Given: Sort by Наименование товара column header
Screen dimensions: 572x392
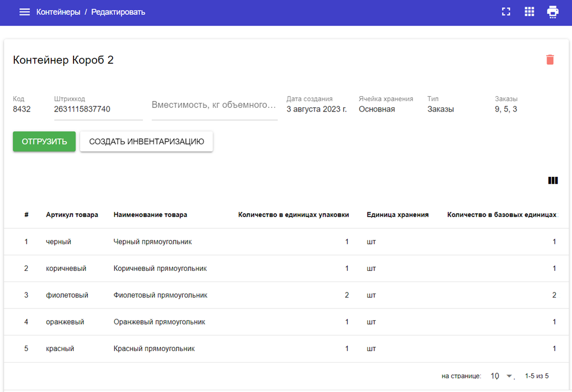Looking at the screenshot, I should [150, 215].
